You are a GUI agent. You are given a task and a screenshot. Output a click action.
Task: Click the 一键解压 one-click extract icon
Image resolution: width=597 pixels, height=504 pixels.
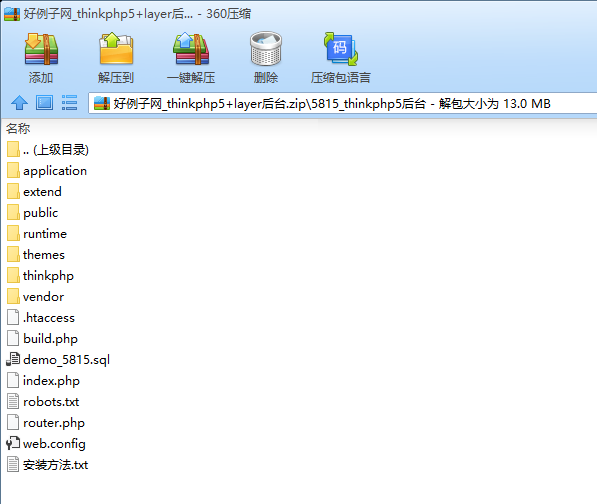191,49
